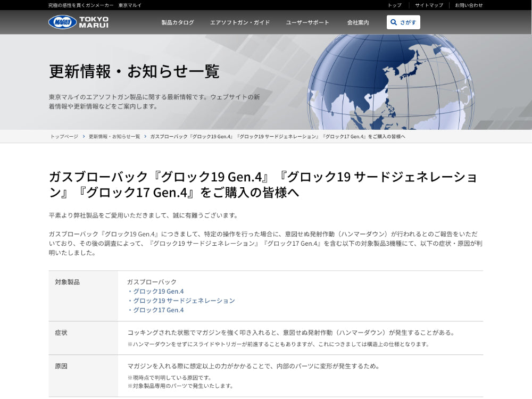Open the エアソフトガン・ガイド menu
532x399 pixels.
point(240,22)
